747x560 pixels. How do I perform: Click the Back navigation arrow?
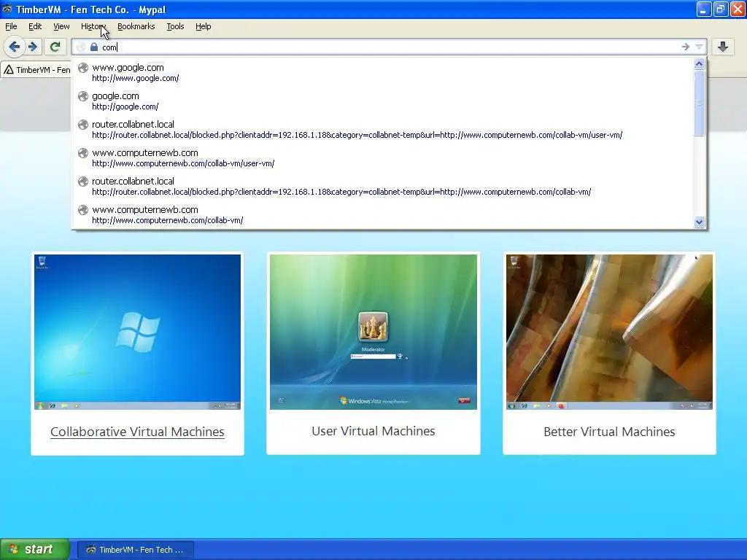15,47
